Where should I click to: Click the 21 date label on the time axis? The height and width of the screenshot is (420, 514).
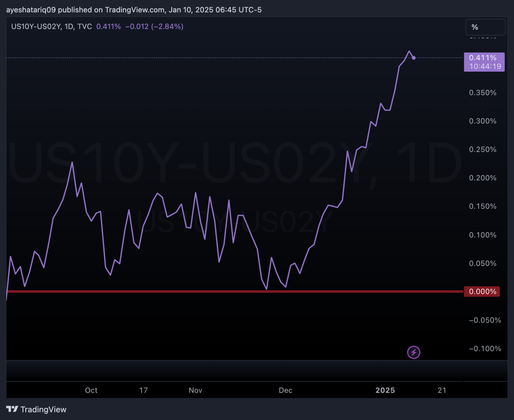coord(442,391)
